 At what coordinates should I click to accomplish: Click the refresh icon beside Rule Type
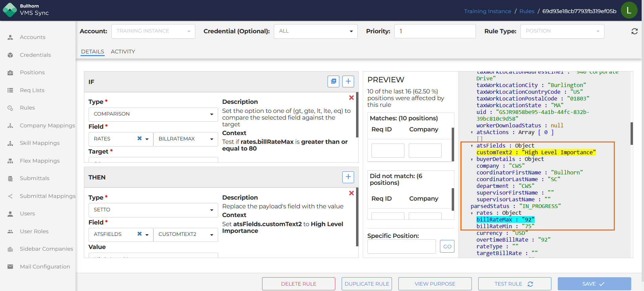tap(634, 31)
